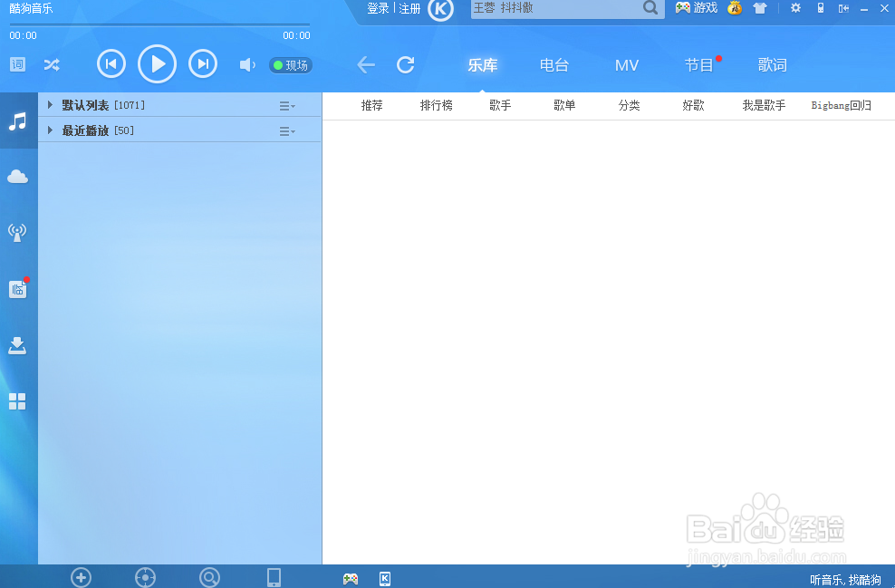
Task: Open the 最近播放 row menu dropdown
Action: [287, 131]
